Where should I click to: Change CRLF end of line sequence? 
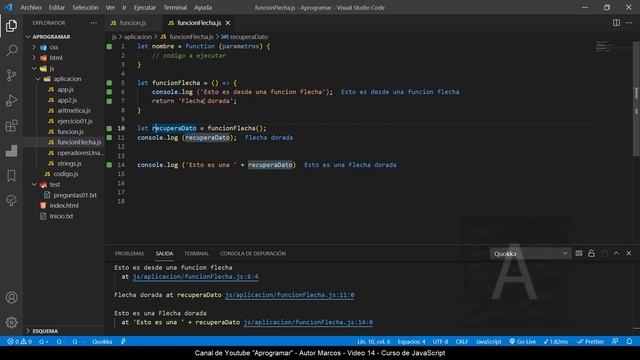pos(462,342)
